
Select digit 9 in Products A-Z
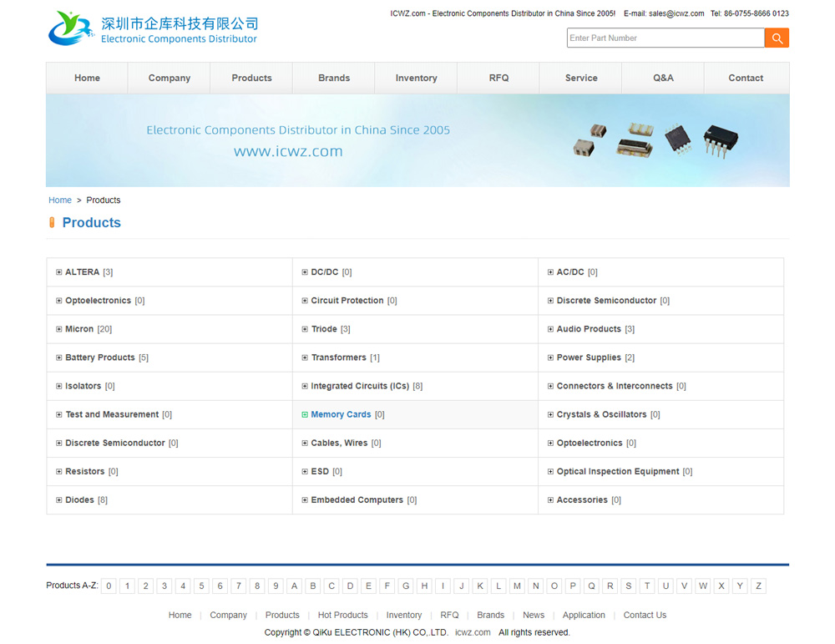pyautogui.click(x=276, y=586)
